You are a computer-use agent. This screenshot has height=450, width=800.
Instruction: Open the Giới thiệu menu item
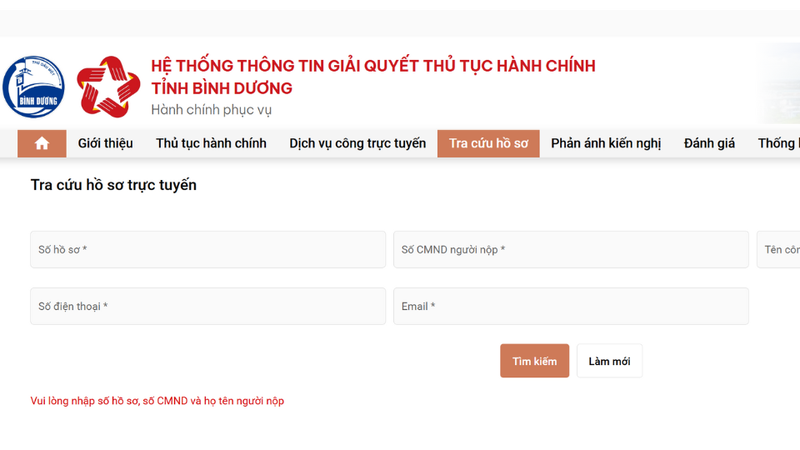(x=106, y=143)
